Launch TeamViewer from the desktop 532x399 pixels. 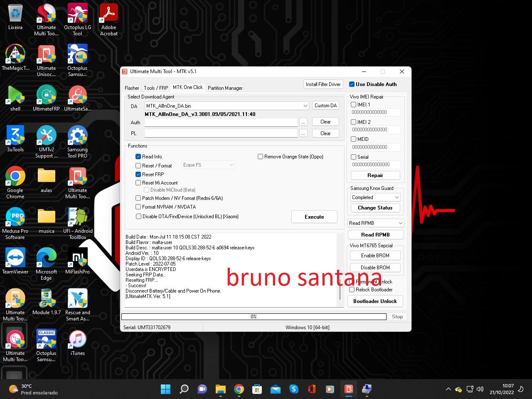coord(15,261)
